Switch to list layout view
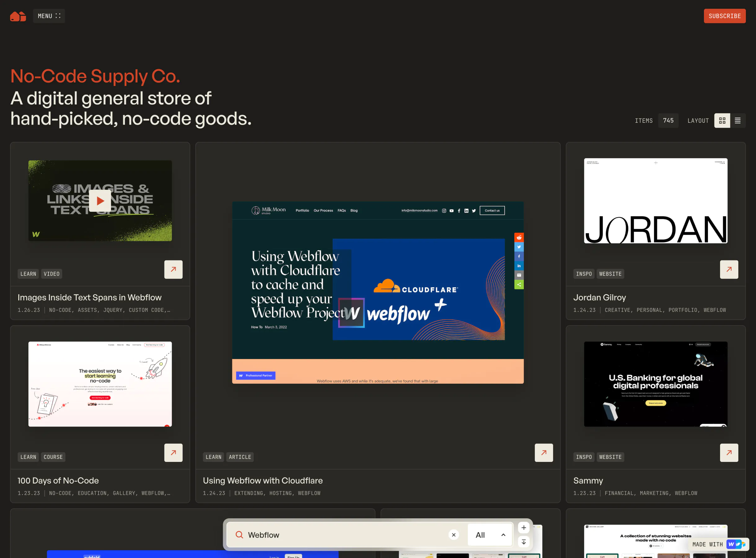Image resolution: width=756 pixels, height=558 pixels. 737,121
